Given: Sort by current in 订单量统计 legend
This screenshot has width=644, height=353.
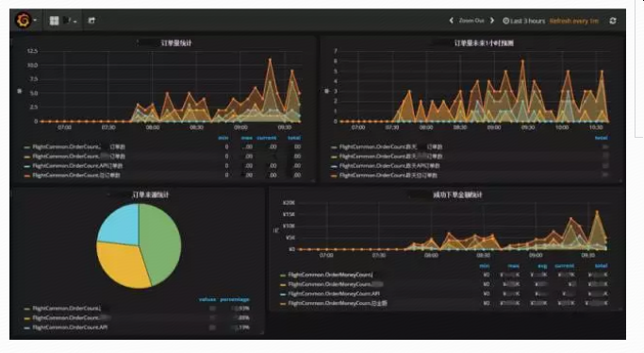Looking at the screenshot, I should [x=267, y=138].
